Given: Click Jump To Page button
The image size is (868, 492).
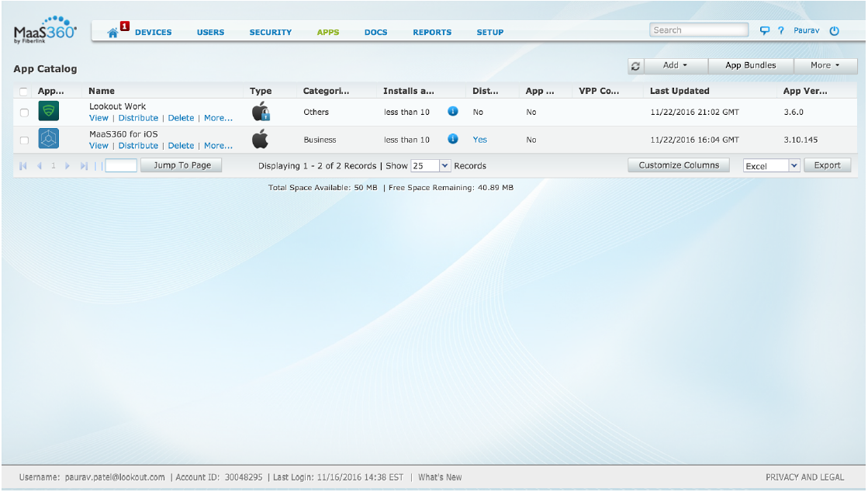Looking at the screenshot, I should pyautogui.click(x=182, y=165).
